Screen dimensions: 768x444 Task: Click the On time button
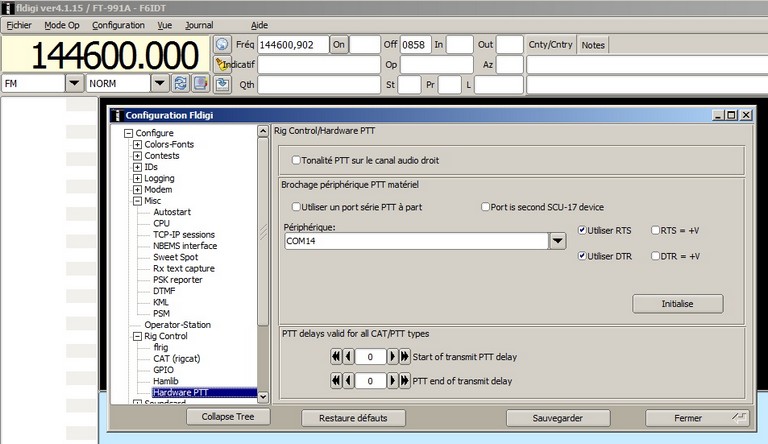pos(339,45)
